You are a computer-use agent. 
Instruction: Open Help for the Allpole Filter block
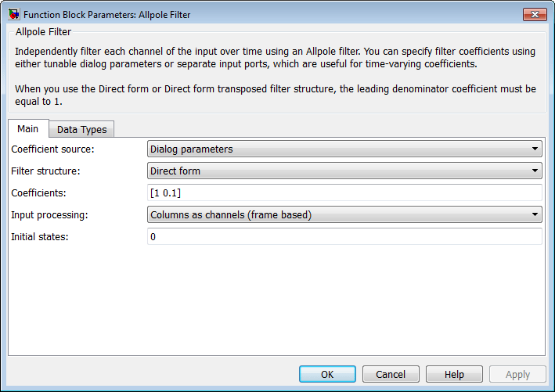(454, 375)
